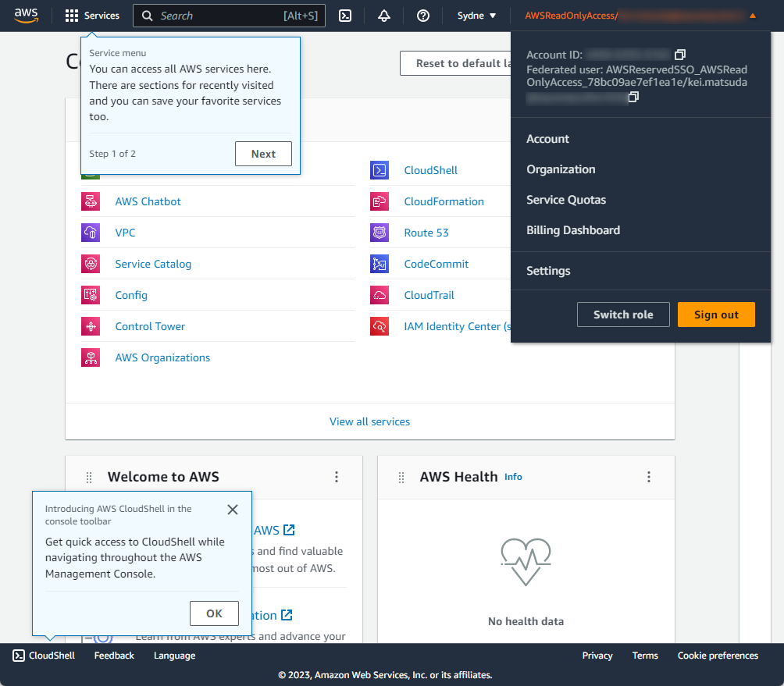The height and width of the screenshot is (686, 784).
Task: Open the Privacy footer link
Action: [597, 656]
